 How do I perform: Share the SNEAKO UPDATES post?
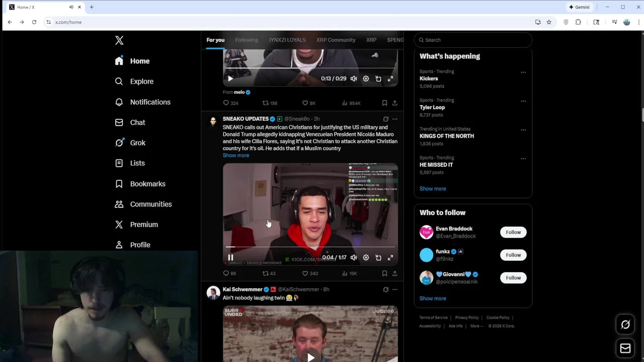coord(394,274)
